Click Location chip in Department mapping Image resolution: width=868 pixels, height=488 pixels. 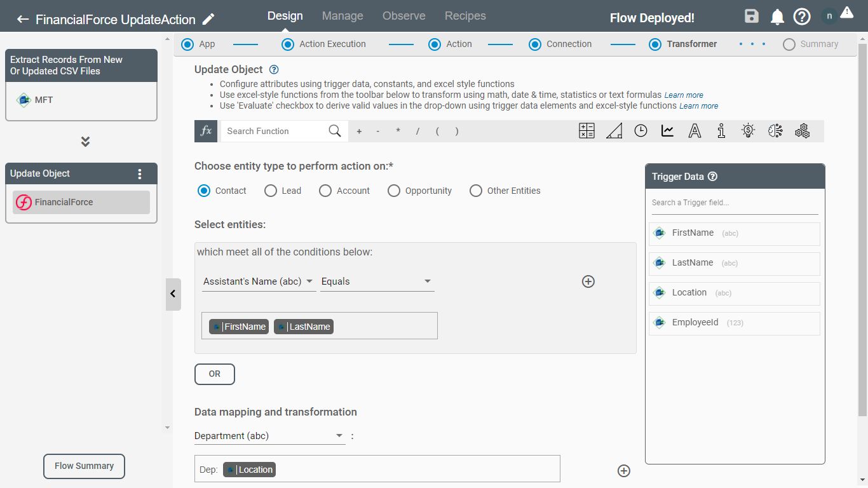(x=249, y=470)
